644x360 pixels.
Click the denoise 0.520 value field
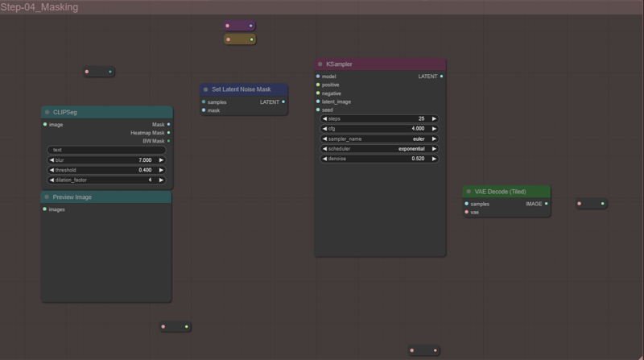pos(379,159)
